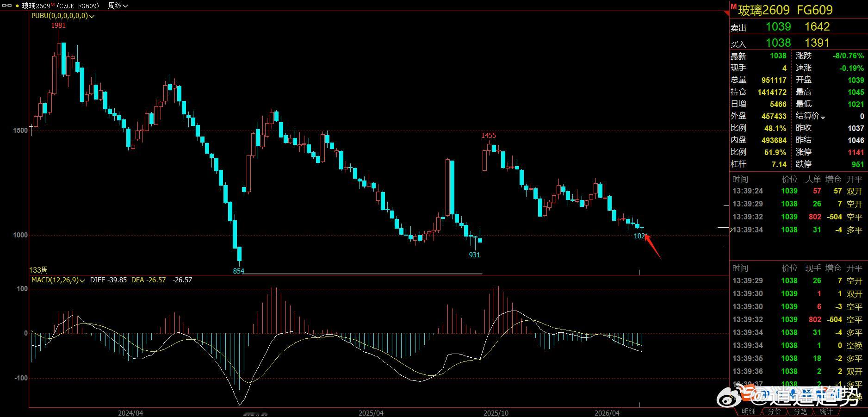Screen dimensions: 868x417
Task: Expand the MACD(12,26,9) indicator dropdown
Action: point(83,280)
